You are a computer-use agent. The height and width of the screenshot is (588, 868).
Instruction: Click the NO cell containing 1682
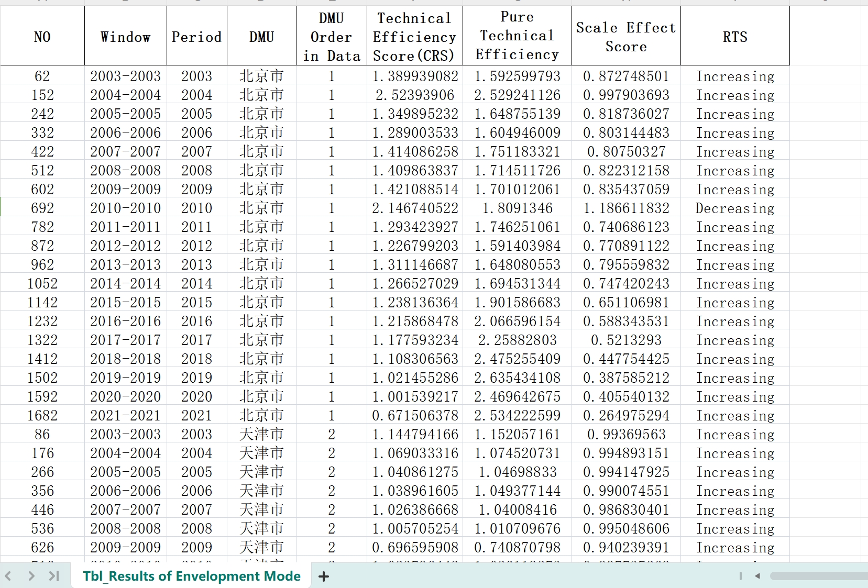pos(42,415)
